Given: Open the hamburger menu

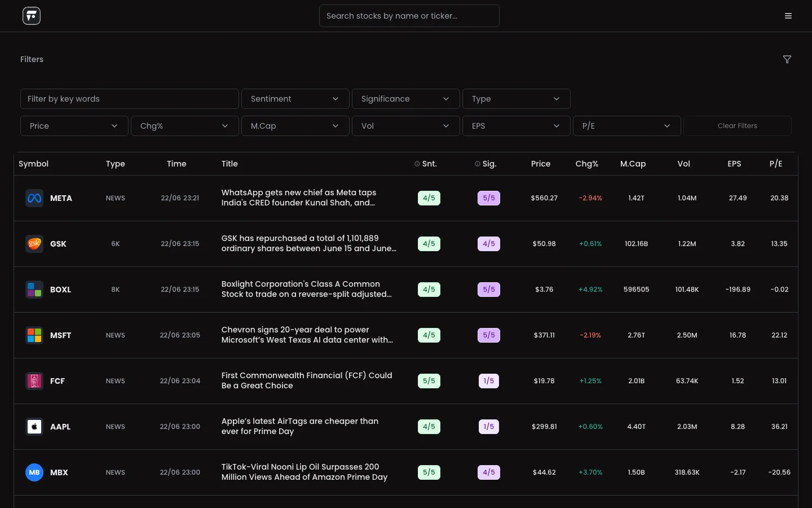Looking at the screenshot, I should tap(788, 16).
